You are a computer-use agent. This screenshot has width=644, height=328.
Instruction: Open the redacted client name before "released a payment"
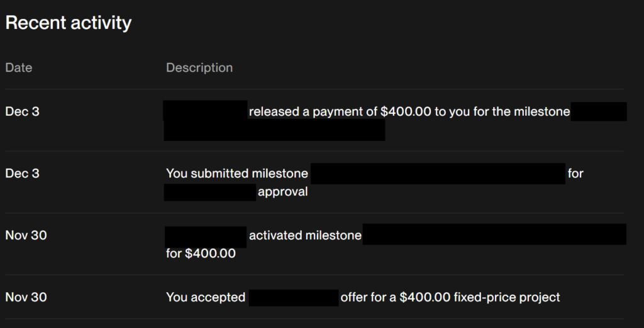(x=205, y=111)
